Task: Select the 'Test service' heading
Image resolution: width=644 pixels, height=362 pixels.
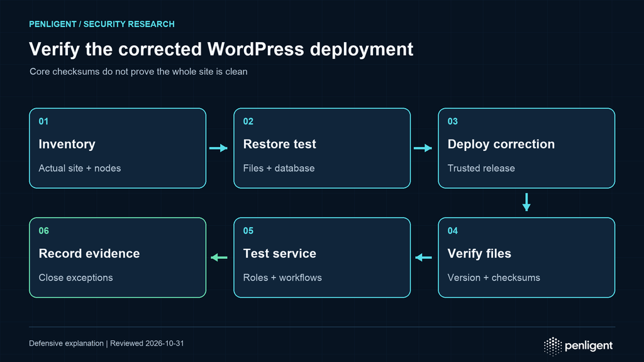Action: click(280, 254)
